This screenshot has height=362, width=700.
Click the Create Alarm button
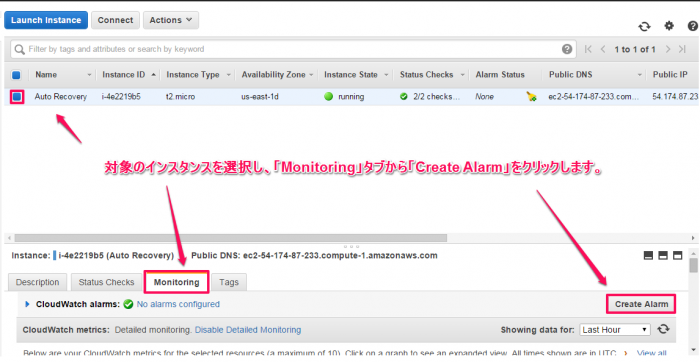[x=641, y=304]
